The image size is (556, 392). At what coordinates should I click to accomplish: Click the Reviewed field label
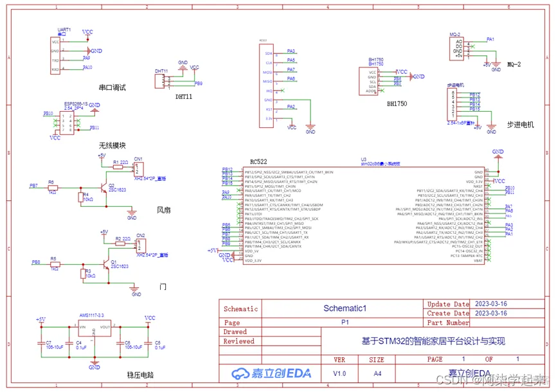click(x=238, y=341)
